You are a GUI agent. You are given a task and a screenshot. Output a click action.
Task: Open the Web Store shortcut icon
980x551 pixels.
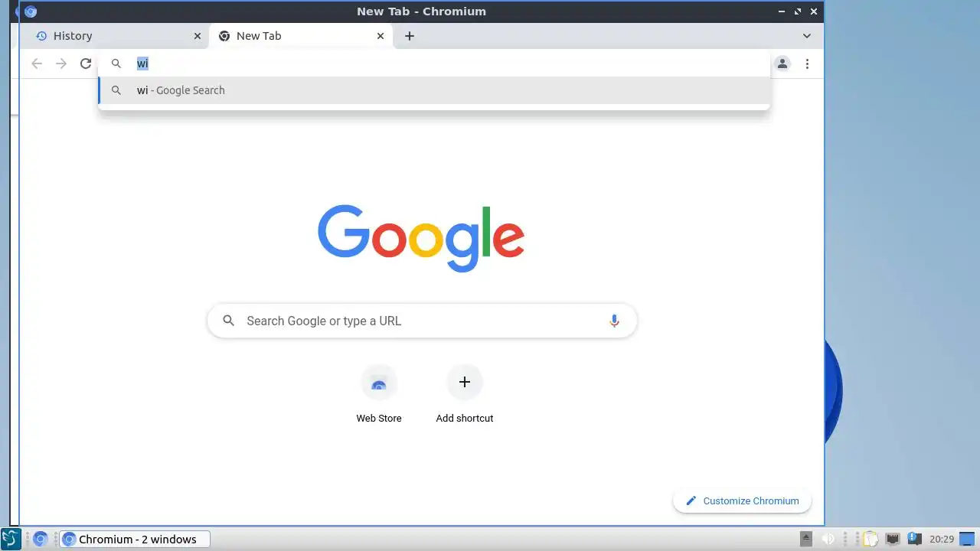point(379,383)
